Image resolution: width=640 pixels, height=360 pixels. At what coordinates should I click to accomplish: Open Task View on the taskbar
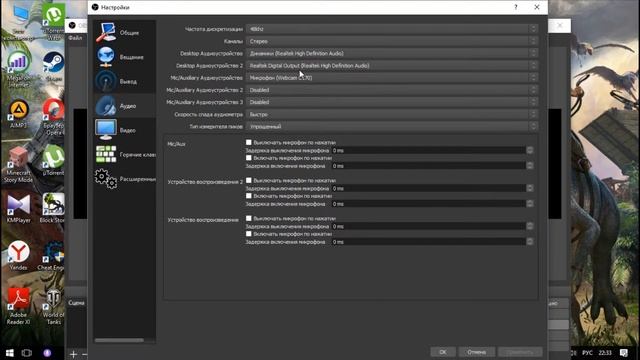point(27,353)
